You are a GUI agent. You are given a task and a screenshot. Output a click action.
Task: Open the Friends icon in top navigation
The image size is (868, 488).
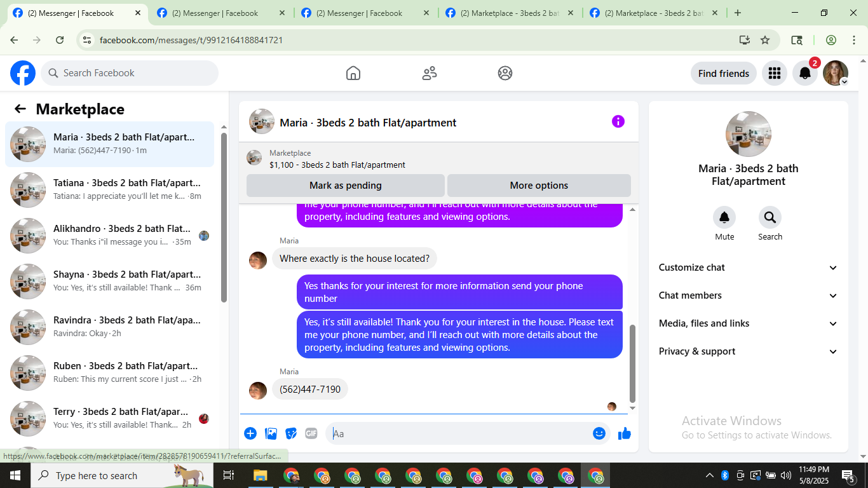[430, 73]
